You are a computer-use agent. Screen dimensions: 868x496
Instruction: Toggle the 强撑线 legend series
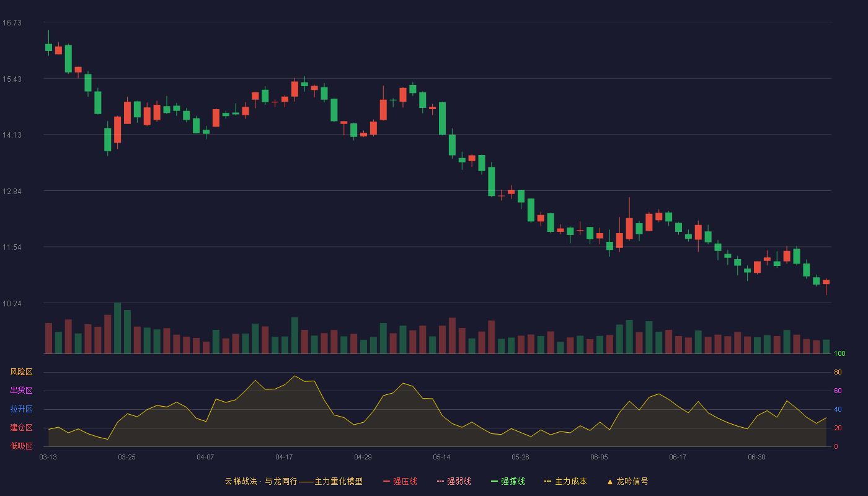[x=508, y=481]
